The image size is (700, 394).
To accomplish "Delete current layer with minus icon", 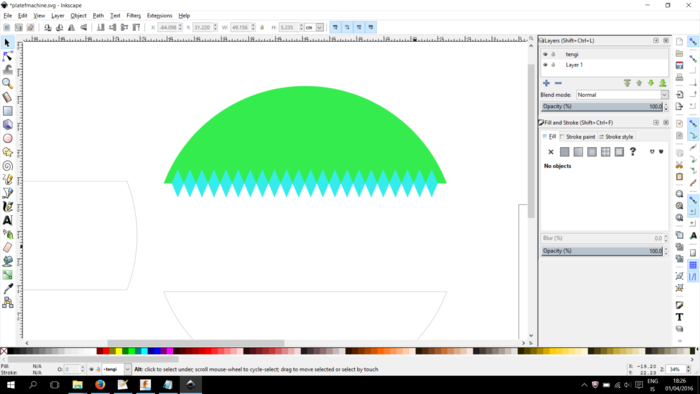I will coord(558,83).
